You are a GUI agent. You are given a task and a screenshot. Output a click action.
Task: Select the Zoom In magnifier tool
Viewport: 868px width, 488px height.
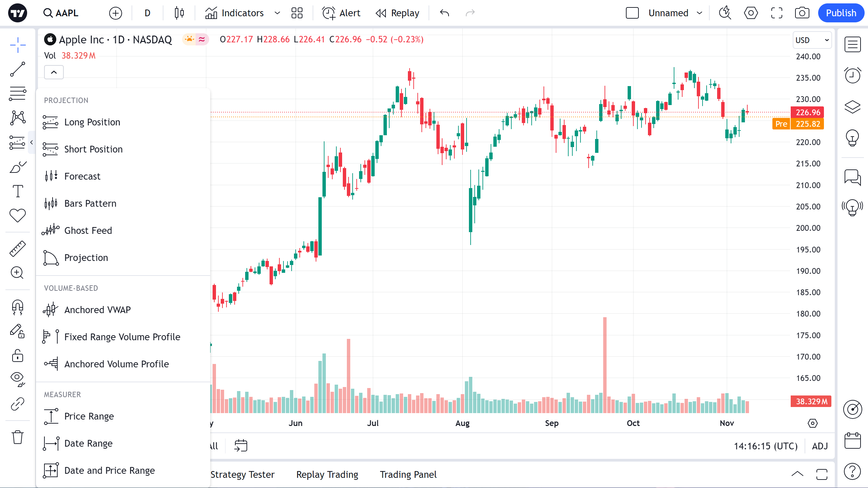pyautogui.click(x=17, y=273)
